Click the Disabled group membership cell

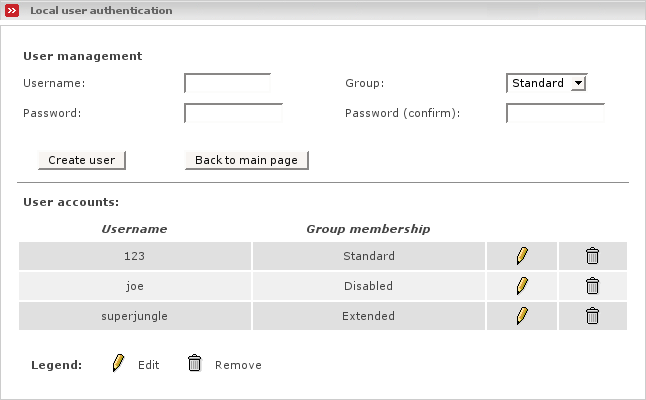[x=368, y=286]
